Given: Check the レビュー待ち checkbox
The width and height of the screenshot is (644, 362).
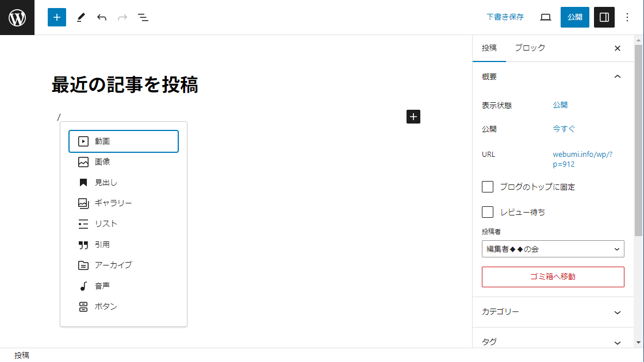Looking at the screenshot, I should [x=488, y=212].
